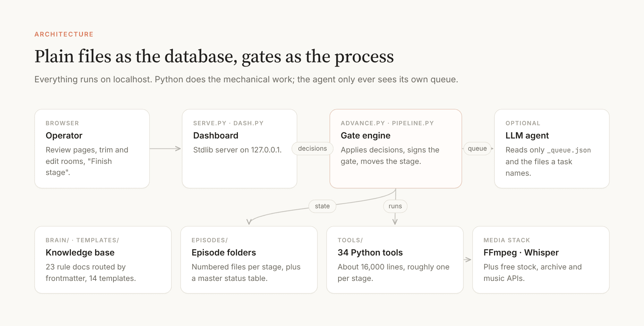Click the text "Stdlib server on 127.0.0.1."

click(238, 150)
